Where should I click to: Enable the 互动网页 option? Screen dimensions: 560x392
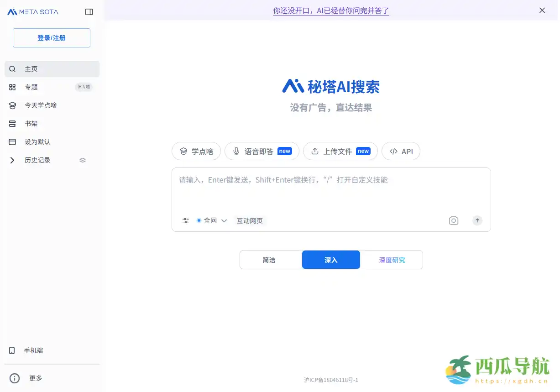pyautogui.click(x=250, y=220)
